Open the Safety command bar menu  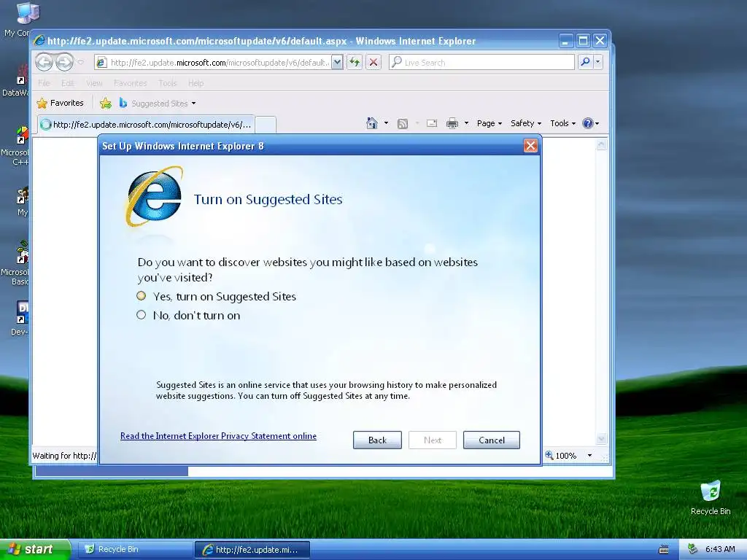tap(526, 123)
